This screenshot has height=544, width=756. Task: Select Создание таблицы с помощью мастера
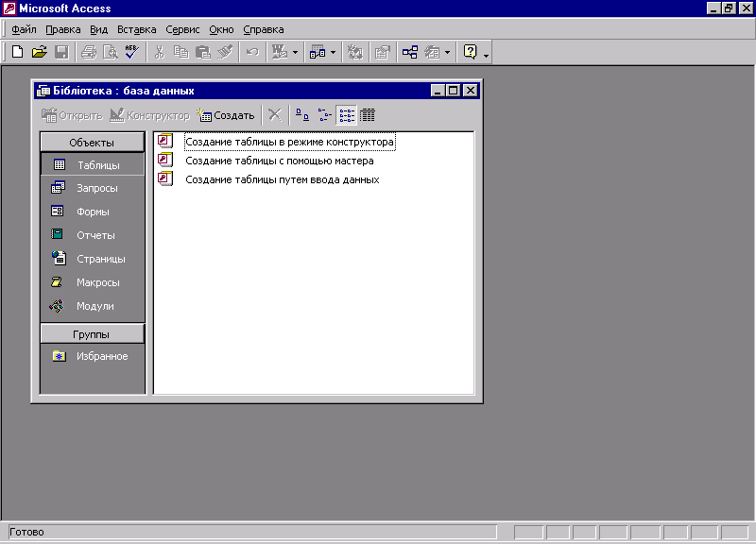pyautogui.click(x=280, y=161)
